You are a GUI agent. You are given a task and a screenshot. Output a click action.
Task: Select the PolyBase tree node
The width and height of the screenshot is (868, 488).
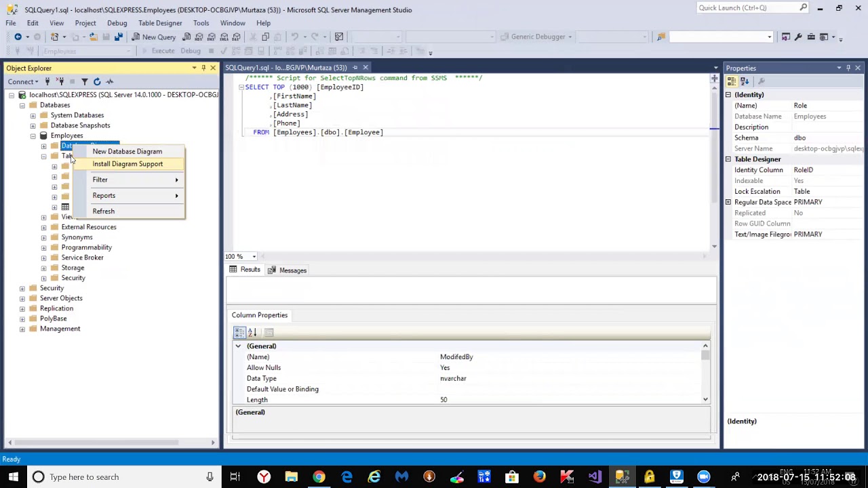[x=53, y=319]
